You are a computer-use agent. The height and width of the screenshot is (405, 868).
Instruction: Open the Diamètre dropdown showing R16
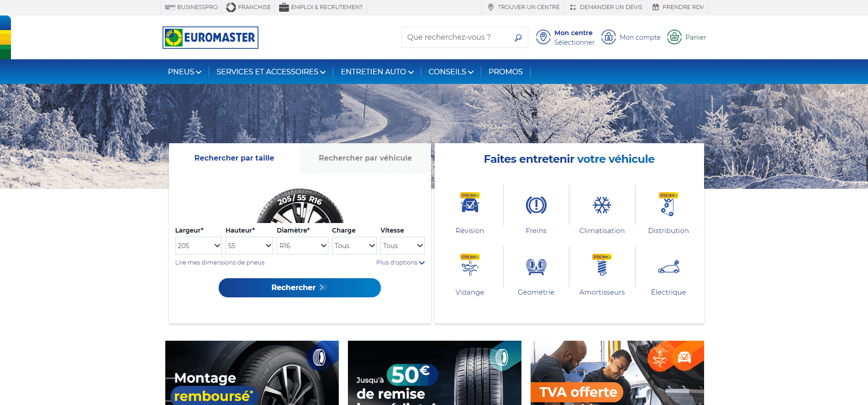[302, 245]
